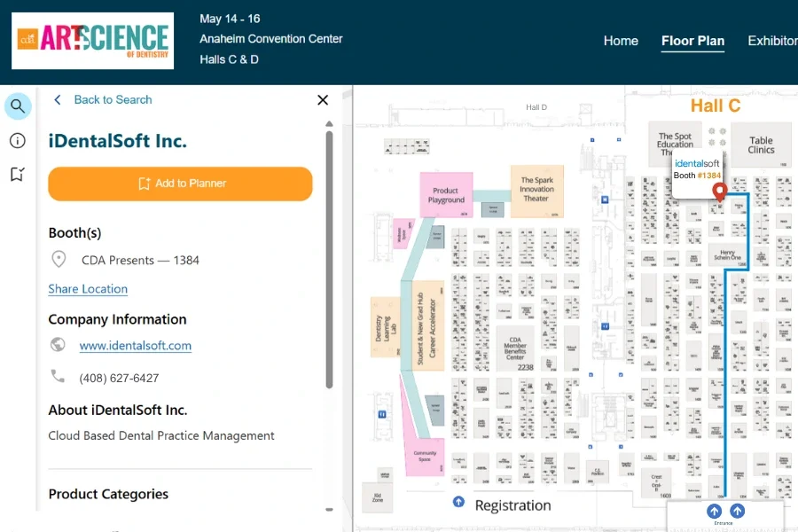Add iDentalSoft to Planner
Image resolution: width=798 pixels, height=532 pixels.
tap(180, 184)
